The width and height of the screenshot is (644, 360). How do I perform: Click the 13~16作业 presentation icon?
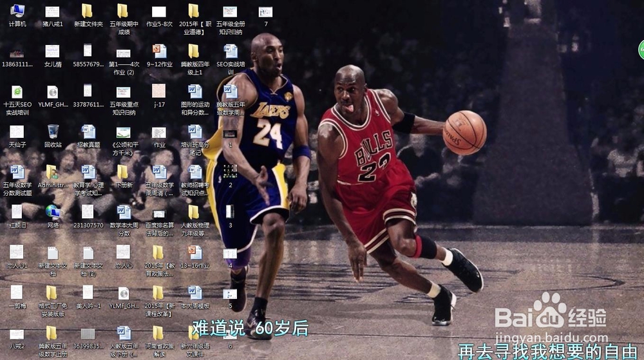194,252
